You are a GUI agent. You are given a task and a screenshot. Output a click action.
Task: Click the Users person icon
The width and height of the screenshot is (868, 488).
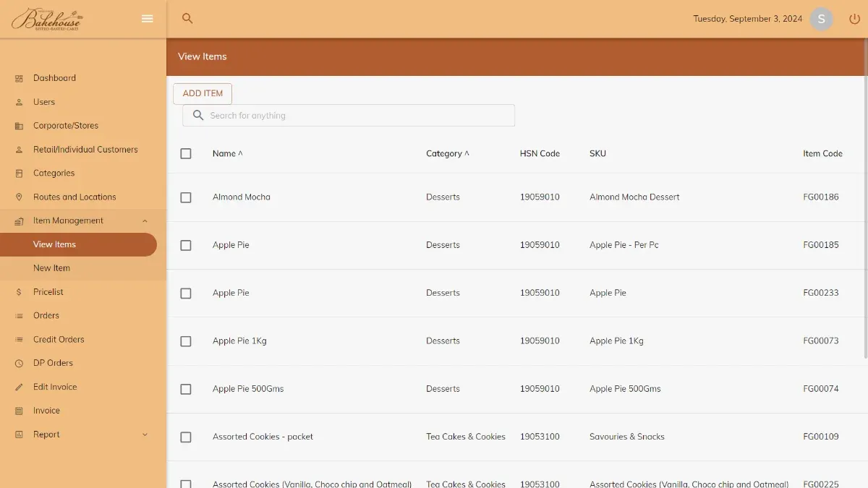(x=19, y=102)
